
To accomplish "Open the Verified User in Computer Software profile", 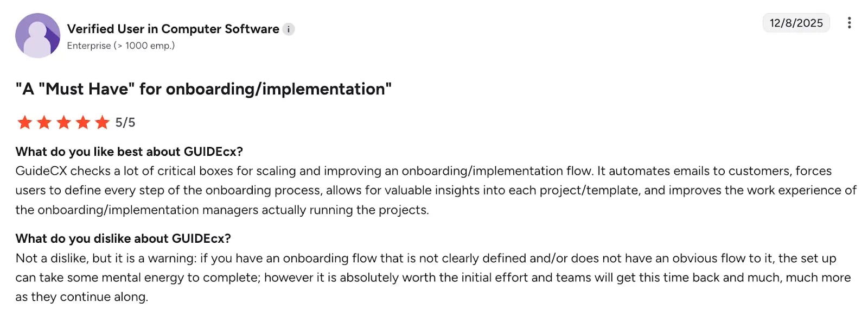I will point(173,29).
